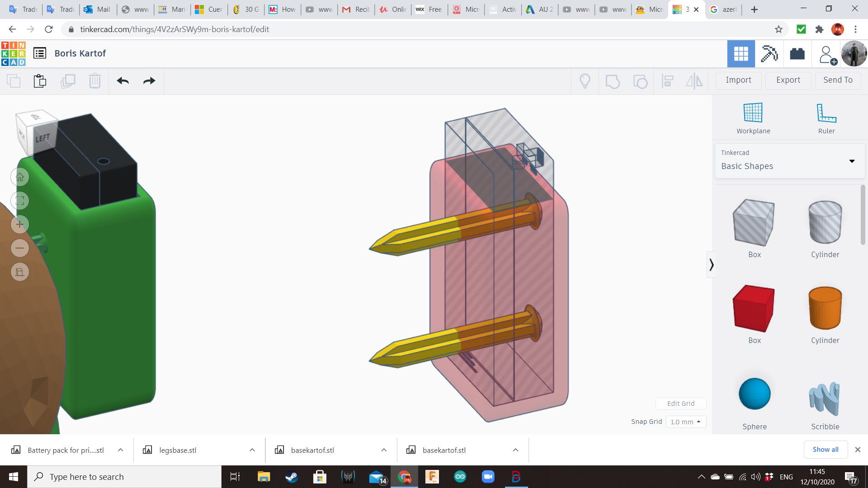Open the Bricks mode icon

(797, 54)
